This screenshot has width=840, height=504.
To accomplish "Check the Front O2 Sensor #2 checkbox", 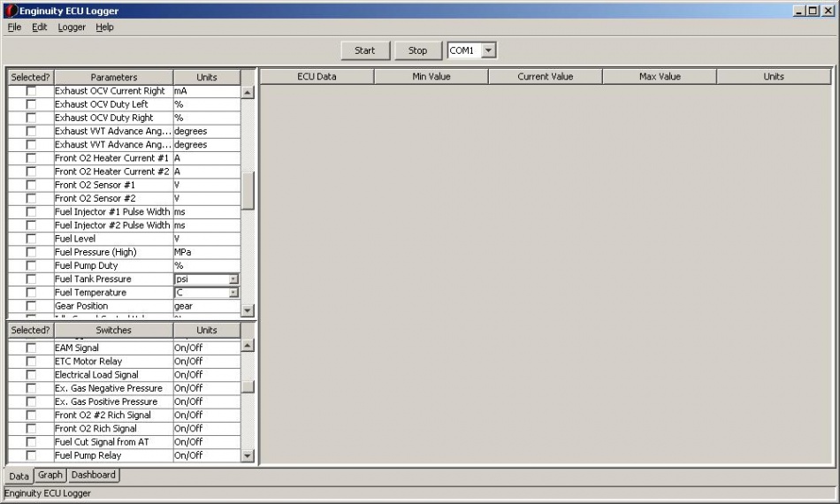I will tap(31, 198).
